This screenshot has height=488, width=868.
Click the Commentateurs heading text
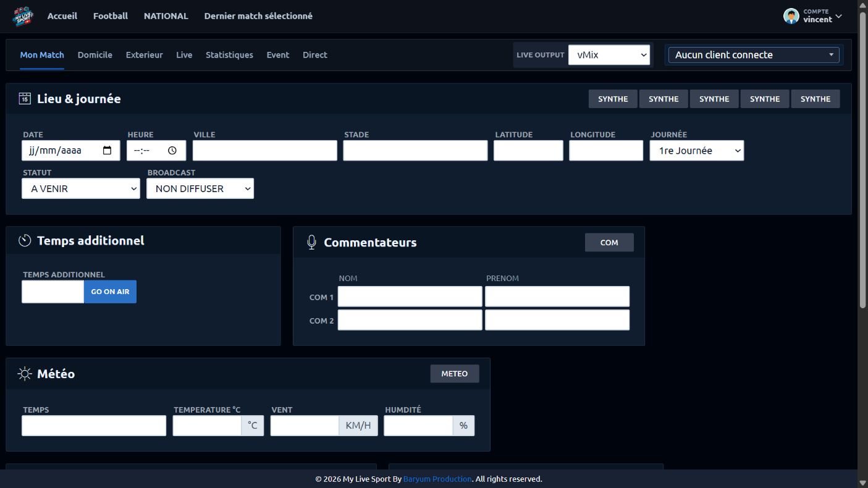(x=370, y=243)
